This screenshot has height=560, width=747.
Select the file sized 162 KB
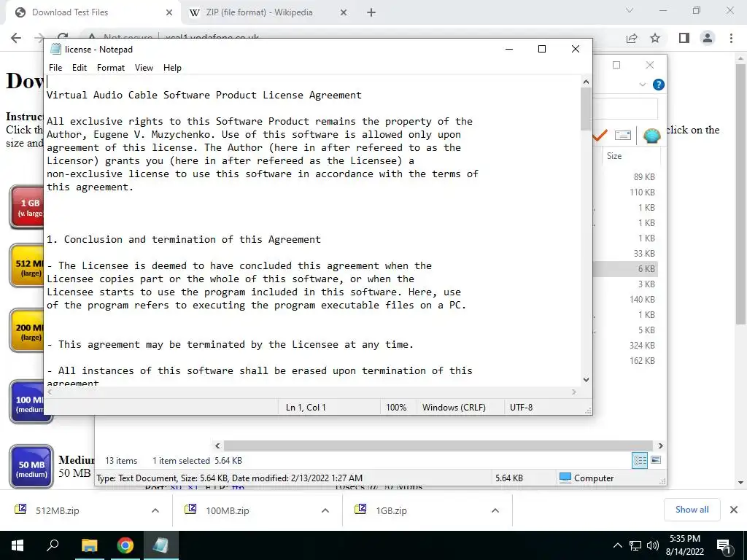pyautogui.click(x=642, y=360)
